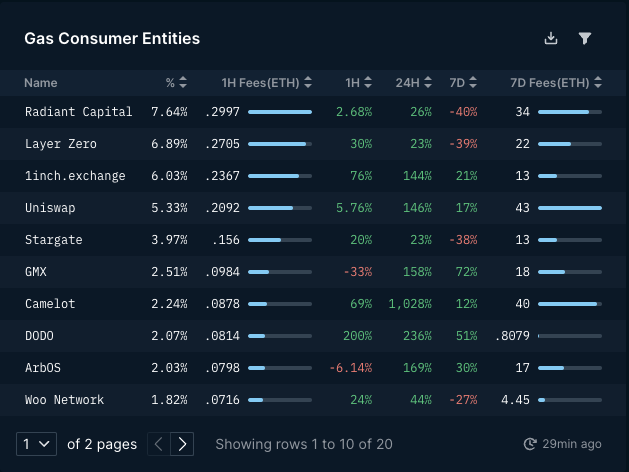Go to the previous page arrow

coord(159,444)
